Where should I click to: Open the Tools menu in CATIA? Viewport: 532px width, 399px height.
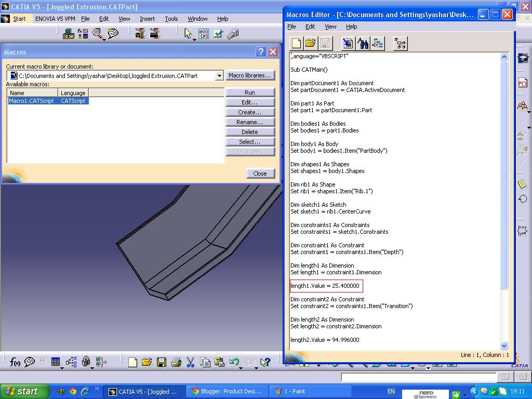pos(171,19)
